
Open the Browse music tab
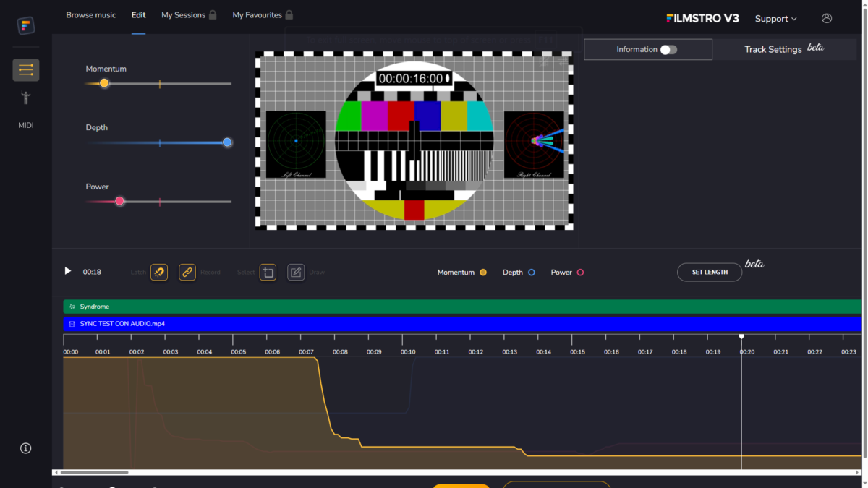pos(91,15)
